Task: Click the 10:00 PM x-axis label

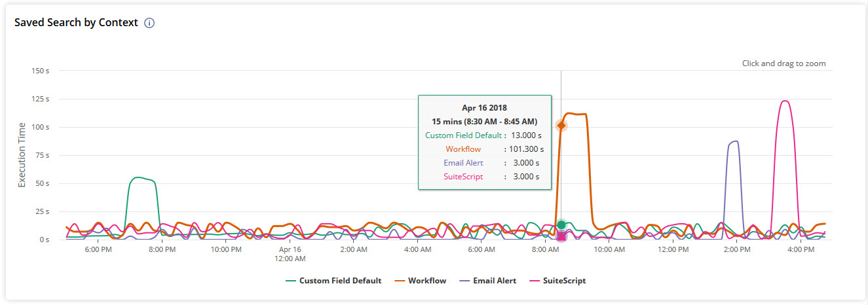Action: 225,250
